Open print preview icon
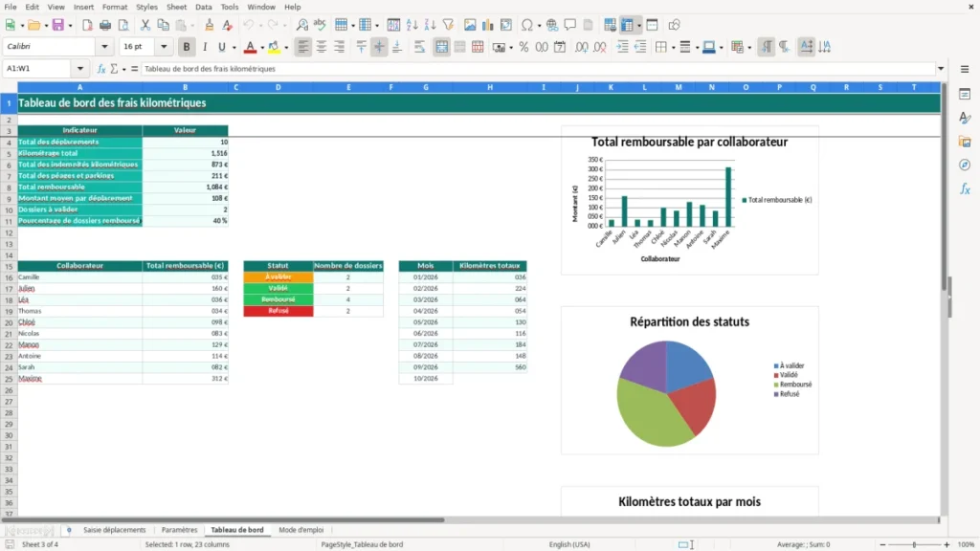 [123, 25]
